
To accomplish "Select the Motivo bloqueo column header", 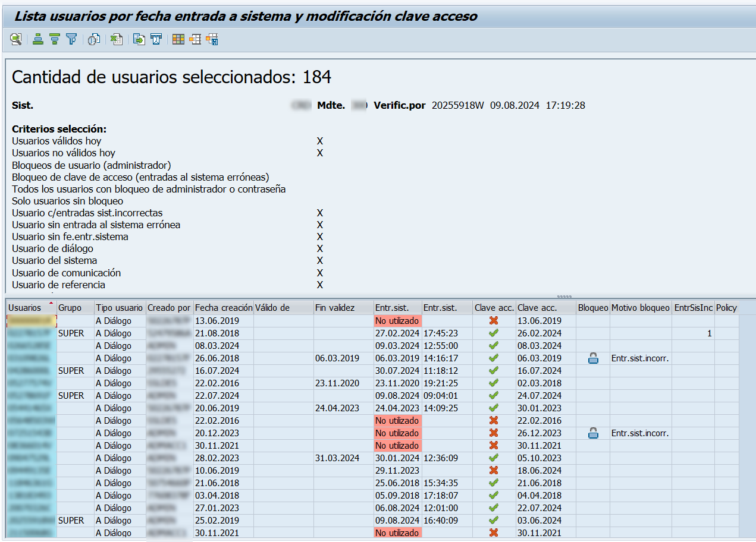I will (x=640, y=308).
